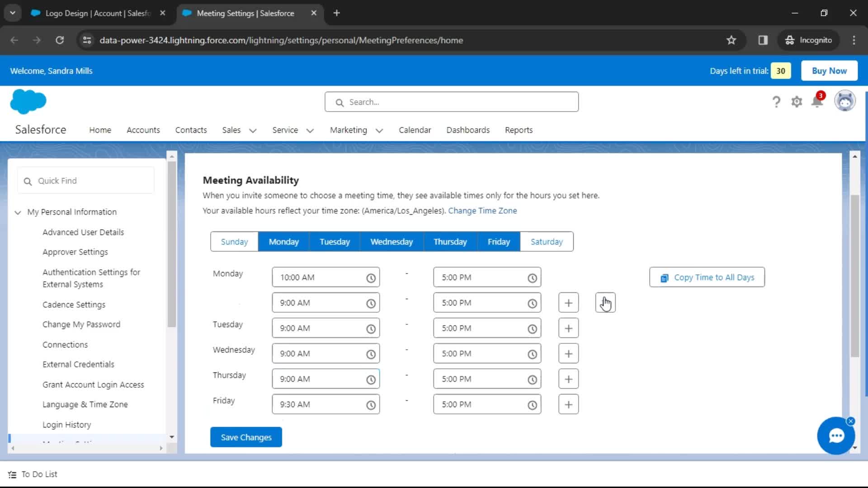868x488 pixels.
Task: Click clock icon in Tuesday start time field
Action: (371, 329)
